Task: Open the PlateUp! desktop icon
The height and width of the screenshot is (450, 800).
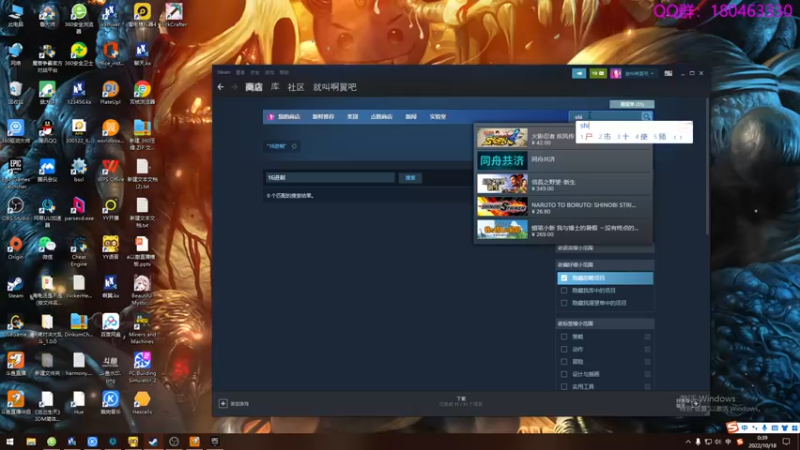Action: pyautogui.click(x=110, y=92)
